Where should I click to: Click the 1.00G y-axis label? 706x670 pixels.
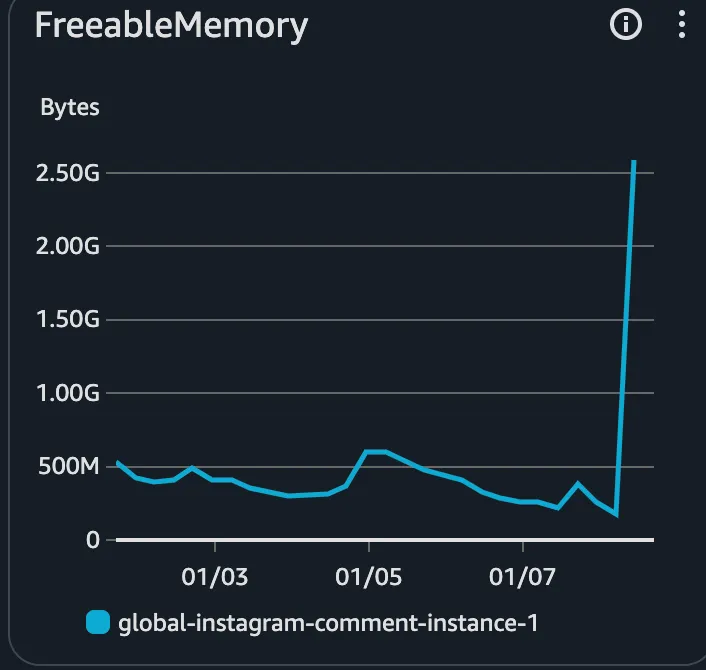pos(68,393)
